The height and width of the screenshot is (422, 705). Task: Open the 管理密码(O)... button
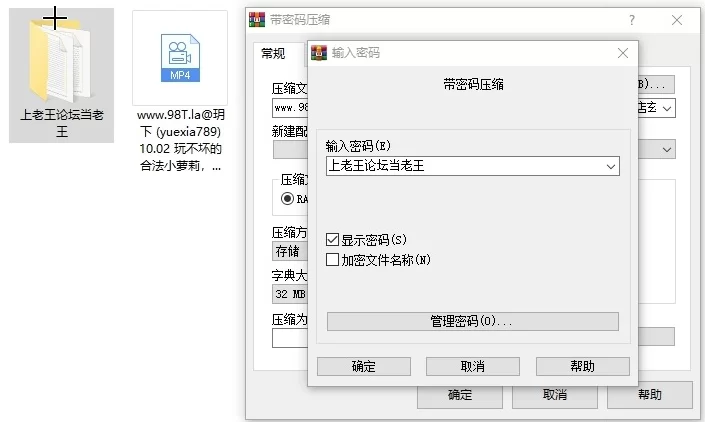(x=473, y=321)
